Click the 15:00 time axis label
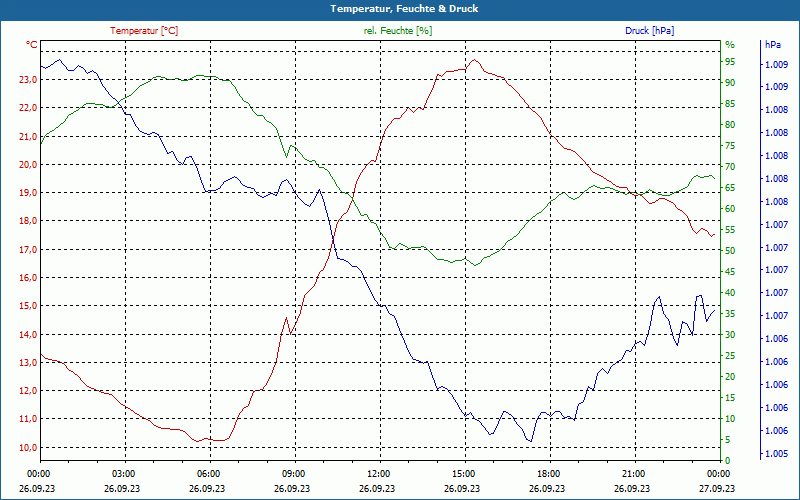 point(462,473)
